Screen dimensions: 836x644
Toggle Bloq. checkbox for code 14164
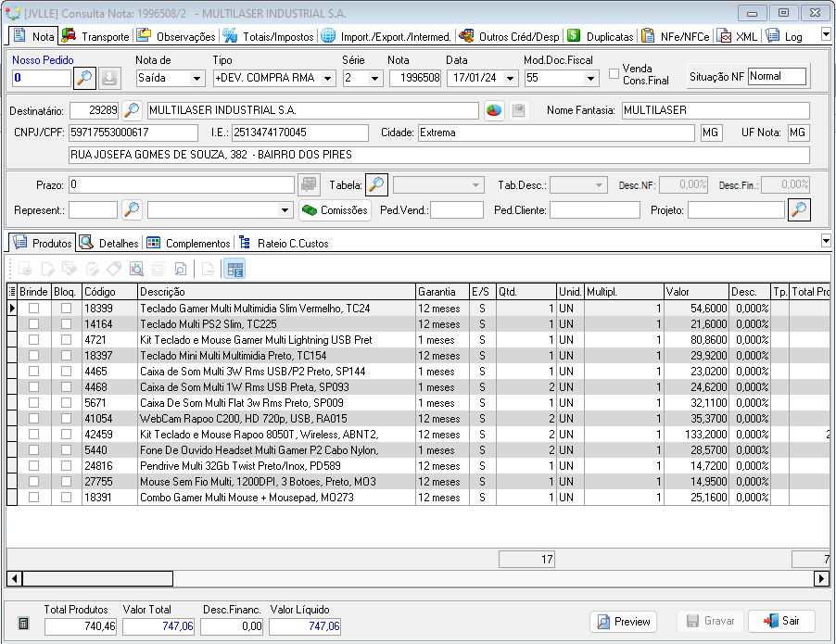click(x=66, y=323)
